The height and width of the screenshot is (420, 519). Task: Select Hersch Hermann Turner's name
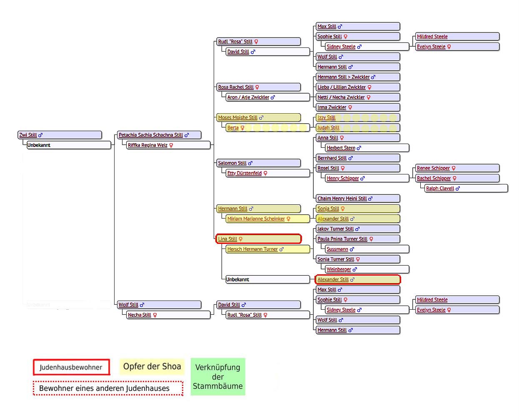pyautogui.click(x=252, y=249)
